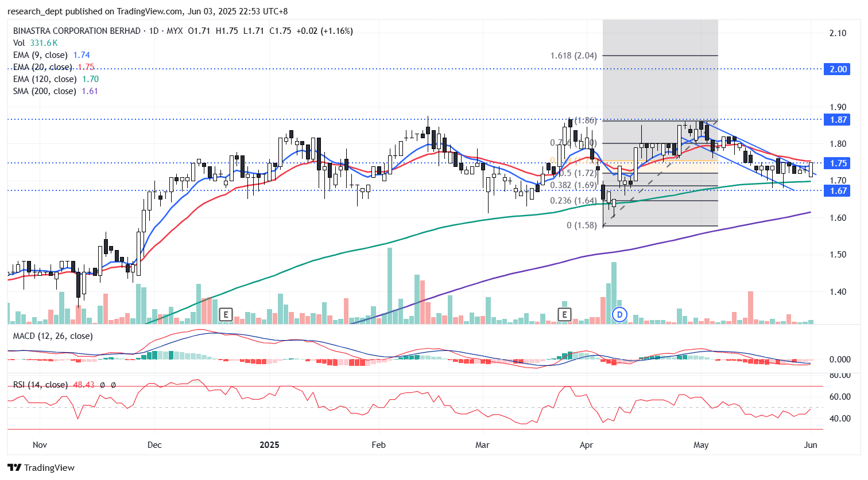Select the 2.00 price level label
Screen dimensions: 868x480
point(838,69)
